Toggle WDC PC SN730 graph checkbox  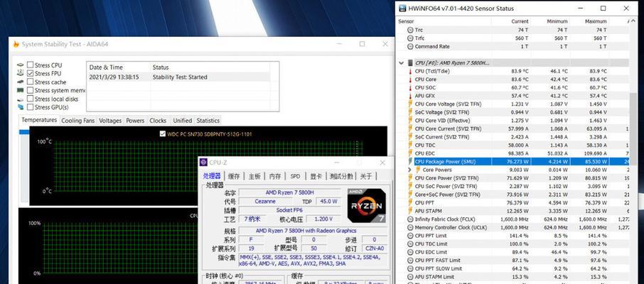162,133
